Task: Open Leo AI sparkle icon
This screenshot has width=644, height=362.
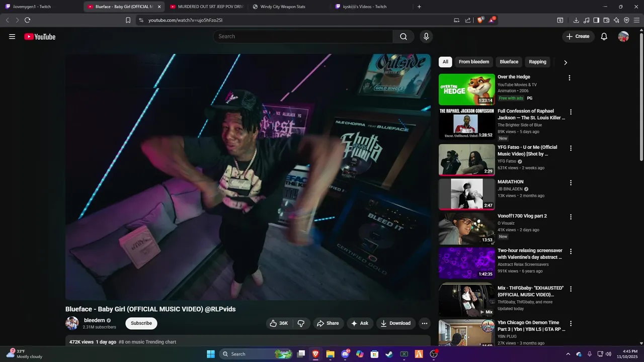Action: (616, 20)
